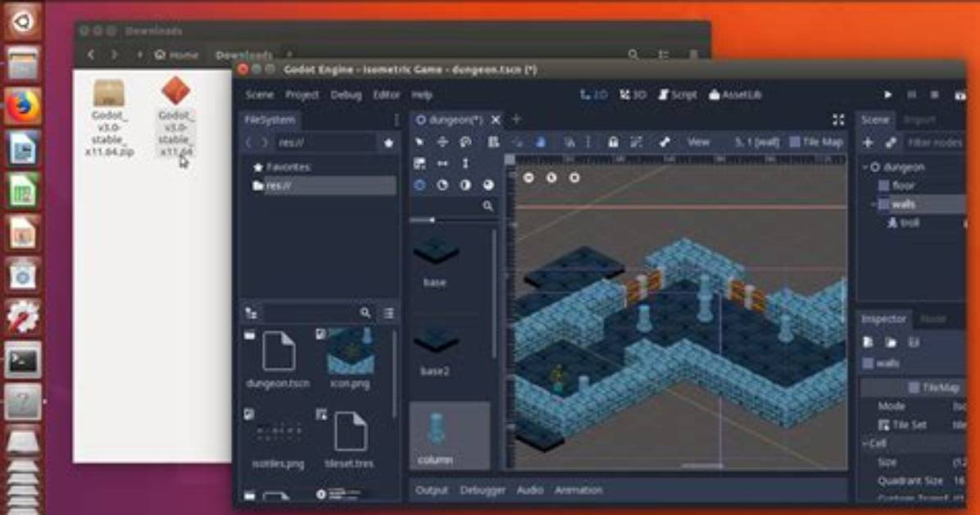Switch to the Import tab
This screenshot has width=980, height=515.
pos(919,120)
